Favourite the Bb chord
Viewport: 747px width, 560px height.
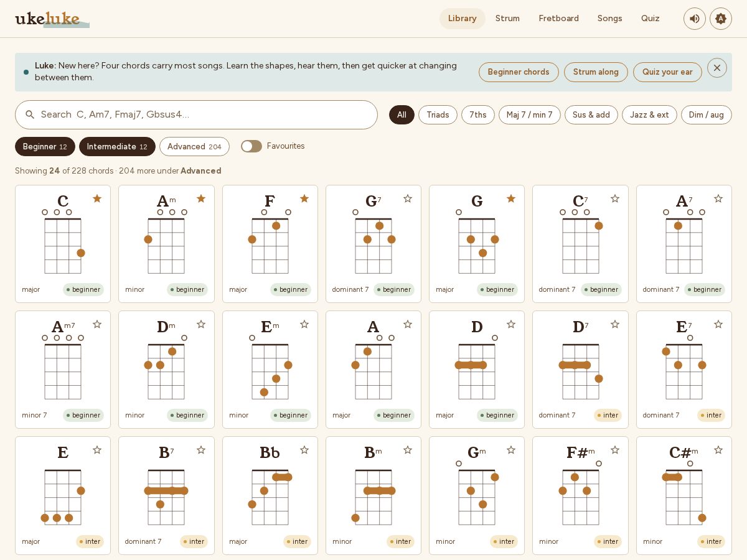(x=304, y=450)
